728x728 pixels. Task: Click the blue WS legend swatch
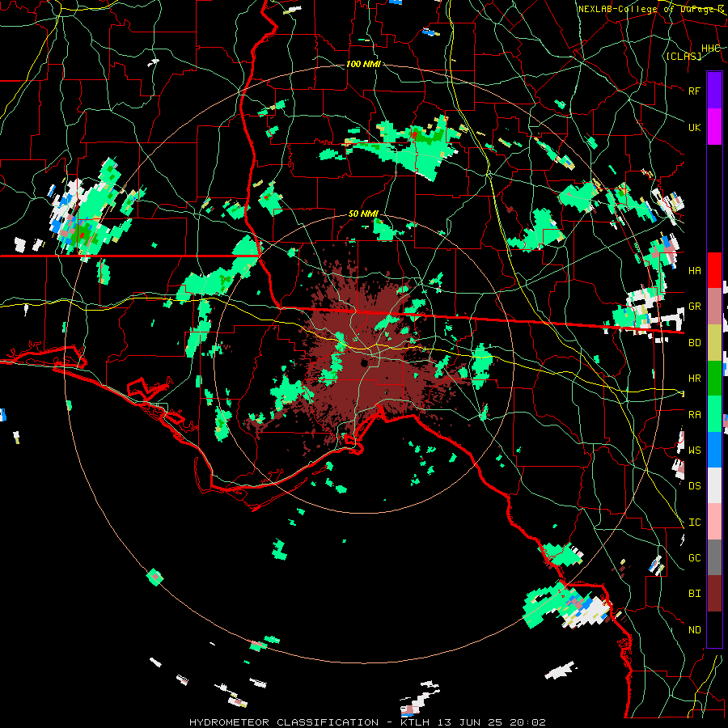pyautogui.click(x=714, y=450)
